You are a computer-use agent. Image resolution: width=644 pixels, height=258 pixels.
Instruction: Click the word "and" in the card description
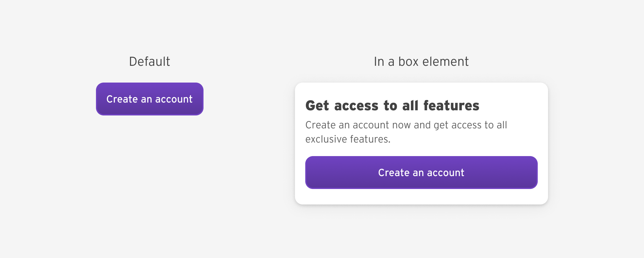(x=422, y=125)
